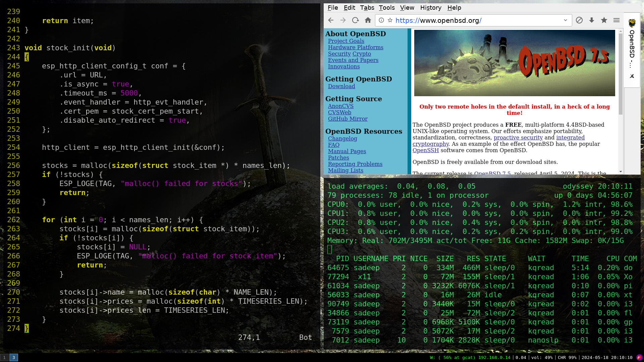Go to browser home page
Viewport: 644px width, 362px height.
tap(368, 20)
